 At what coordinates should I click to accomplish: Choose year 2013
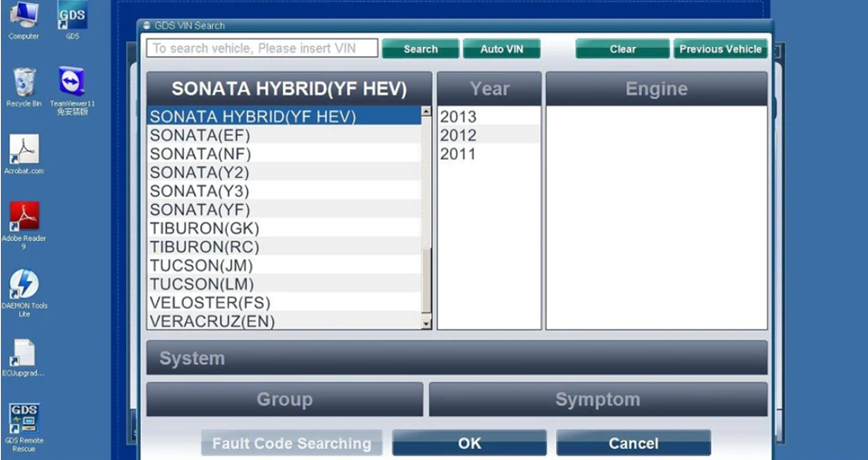[x=489, y=116]
